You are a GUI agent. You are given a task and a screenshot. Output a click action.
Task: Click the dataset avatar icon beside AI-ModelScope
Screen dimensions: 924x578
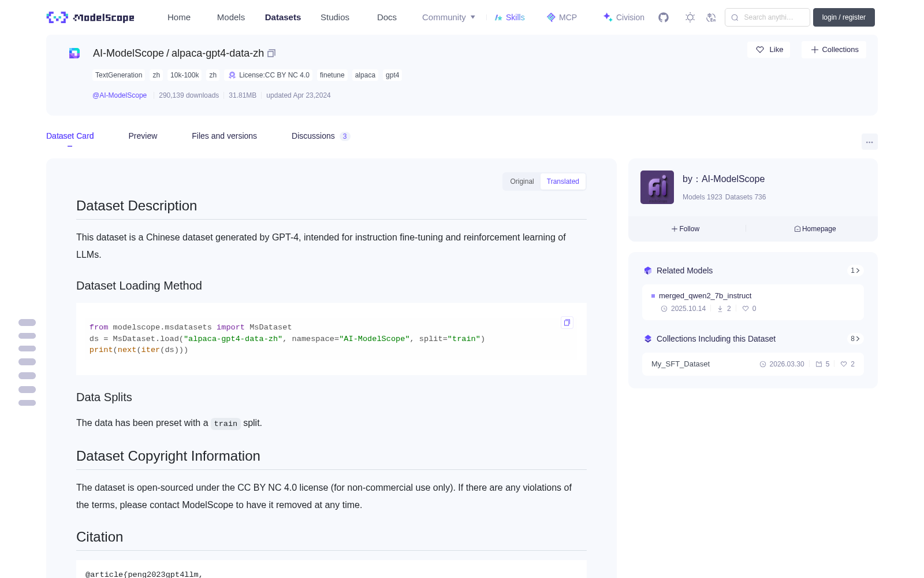(74, 53)
